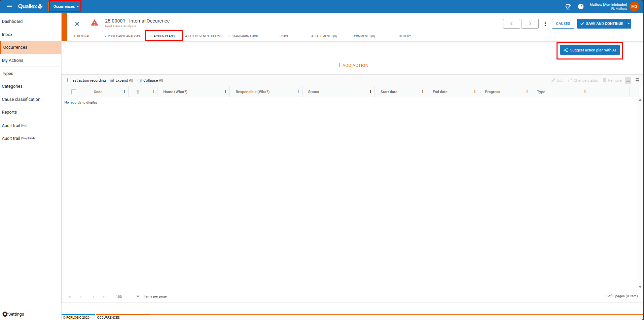Switch to Effectiveness Check tab
Viewport: 644px width, 320px height.
(x=203, y=36)
